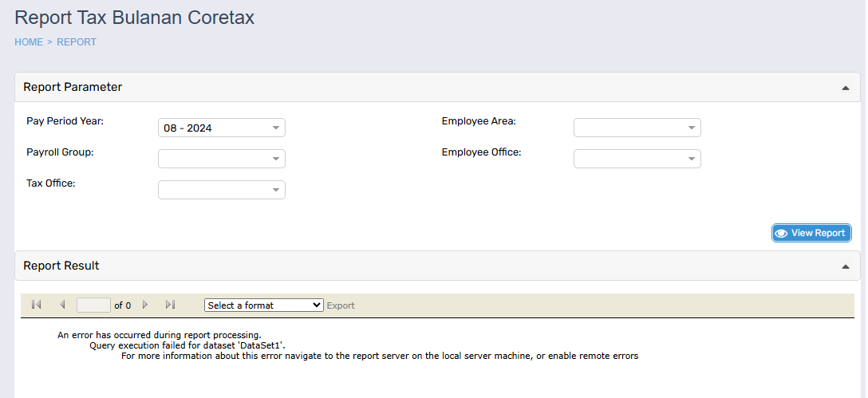
Task: Click the Export link
Action: [341, 305]
